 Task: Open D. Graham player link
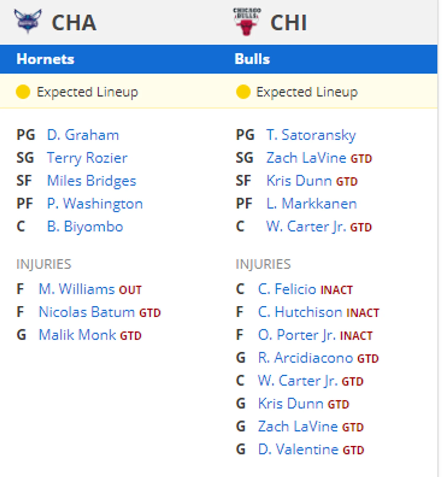pyautogui.click(x=83, y=135)
